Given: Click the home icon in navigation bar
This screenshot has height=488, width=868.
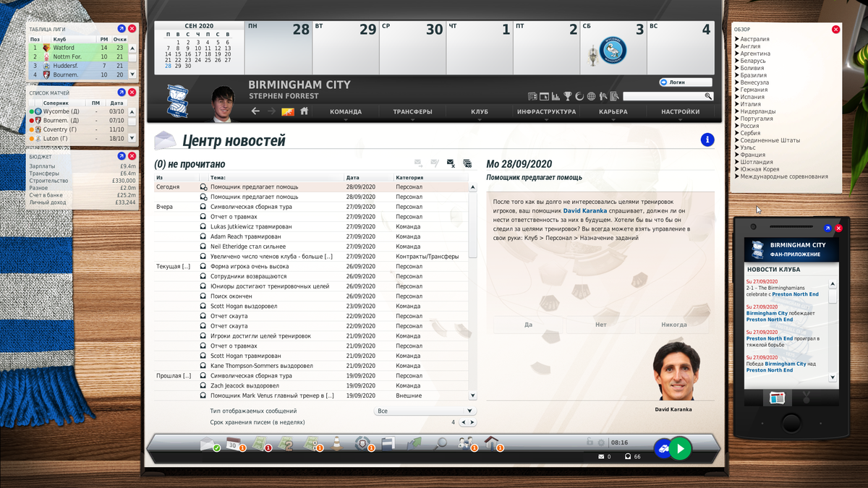Looking at the screenshot, I should [305, 111].
